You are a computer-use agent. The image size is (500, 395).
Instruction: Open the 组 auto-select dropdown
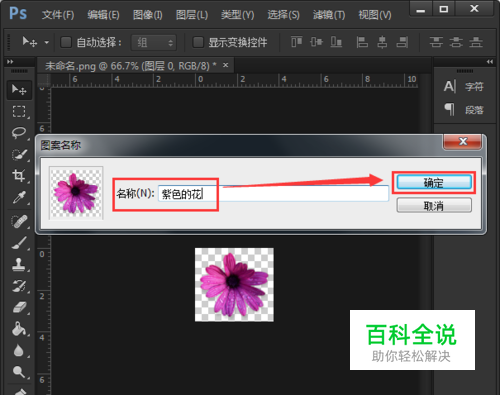point(154,42)
